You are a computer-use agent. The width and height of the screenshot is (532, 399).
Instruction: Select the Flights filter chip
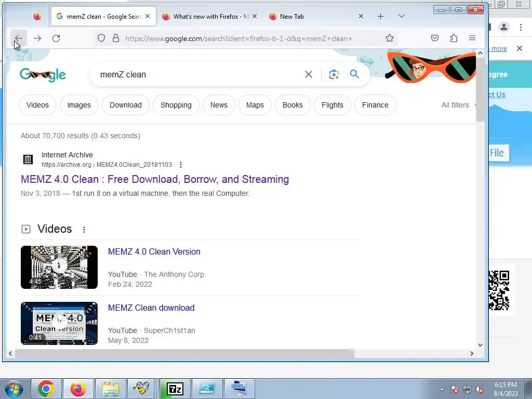332,105
